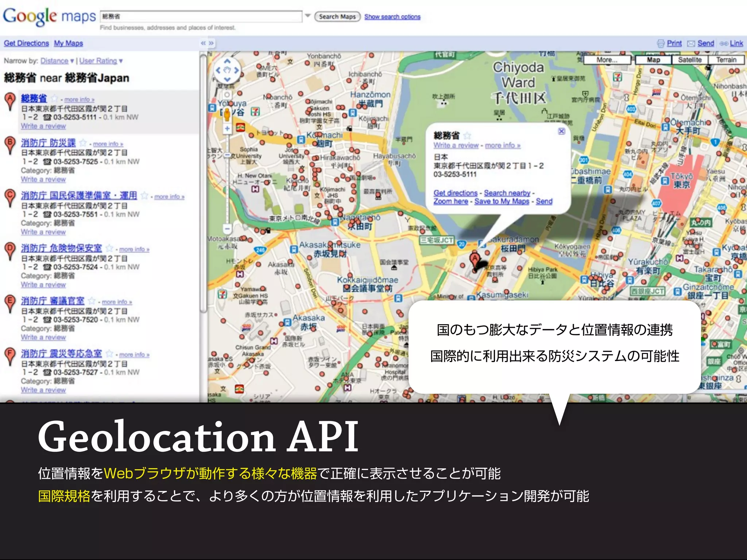
Task: Click Zoom here in info bubble
Action: 450,201
